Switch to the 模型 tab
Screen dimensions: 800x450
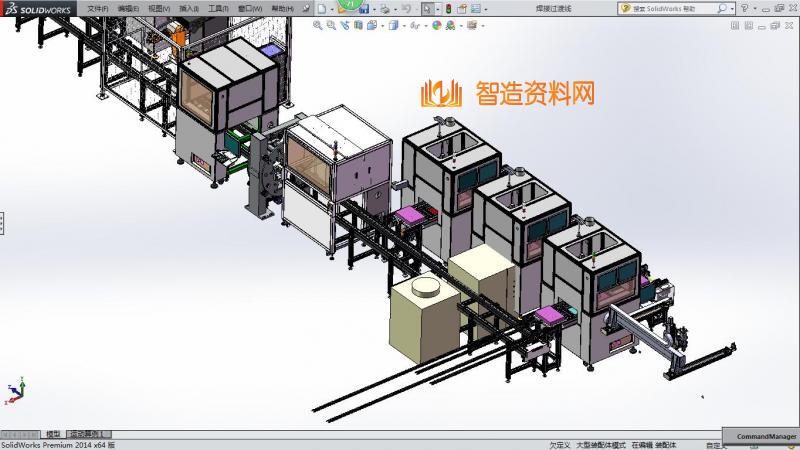tap(54, 434)
